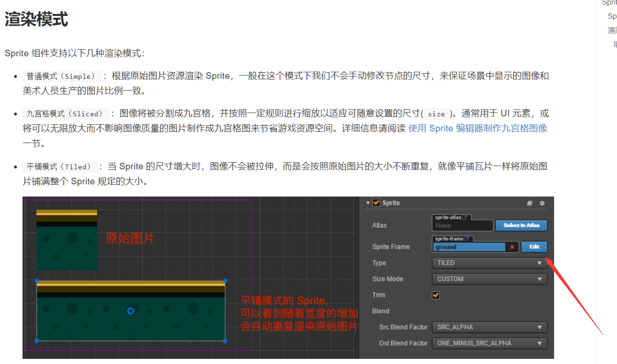Click the sprite-atlas external link icon
Image resolution: width=617 pixels, height=364 pixels.
click(x=465, y=218)
